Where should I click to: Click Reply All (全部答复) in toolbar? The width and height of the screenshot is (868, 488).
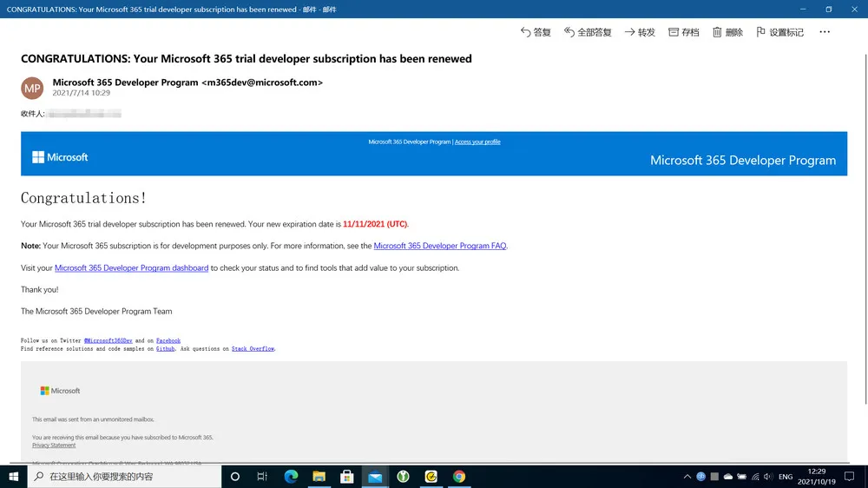(x=588, y=32)
